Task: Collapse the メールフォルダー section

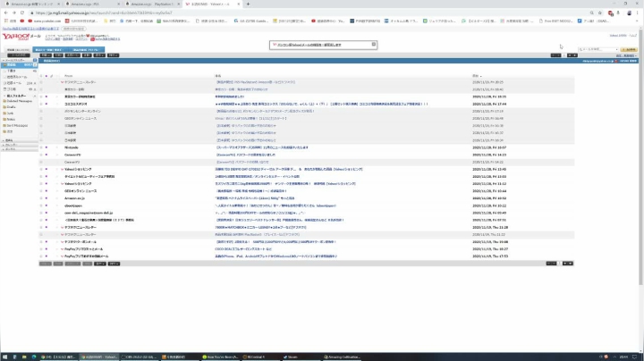Action: [x=4, y=60]
